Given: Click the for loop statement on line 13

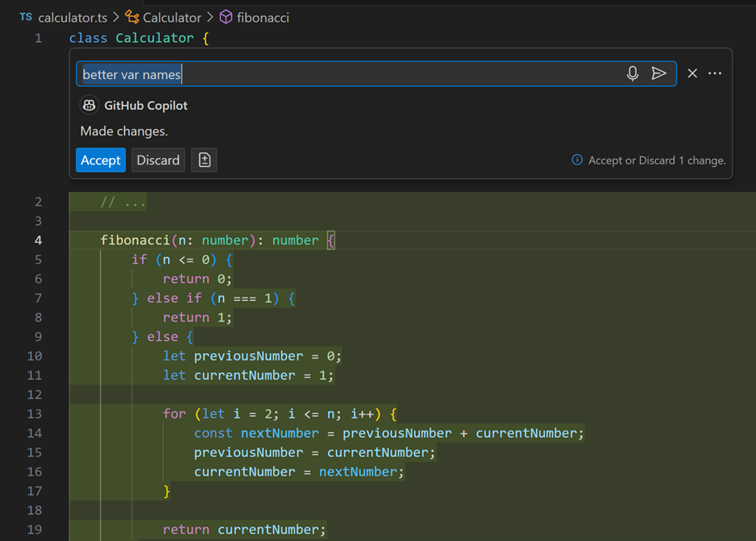Looking at the screenshot, I should tap(280, 414).
